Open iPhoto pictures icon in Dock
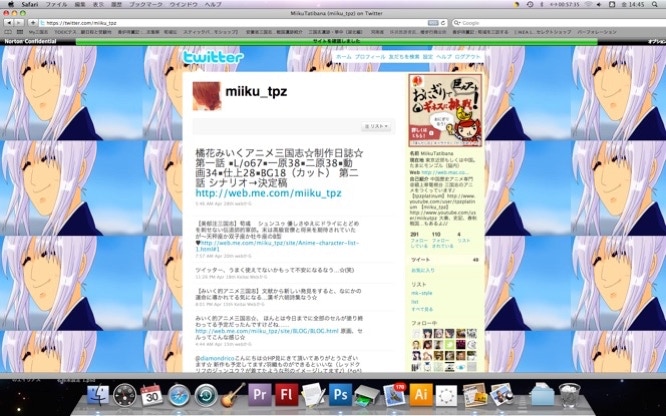 502,395
